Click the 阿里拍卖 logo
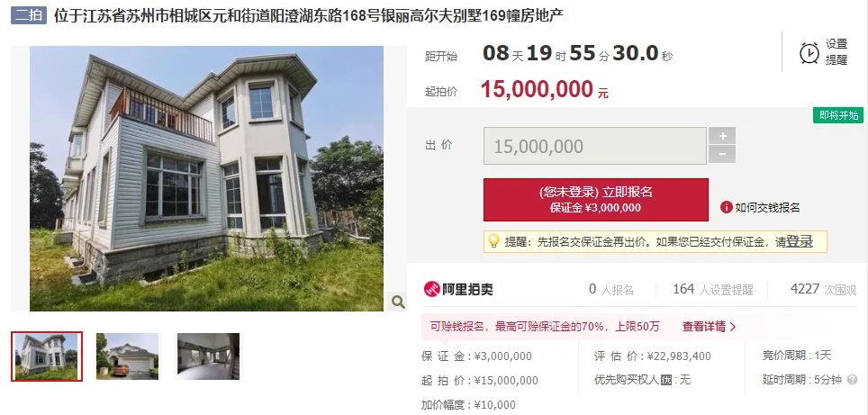This screenshot has width=868, height=415. click(457, 289)
